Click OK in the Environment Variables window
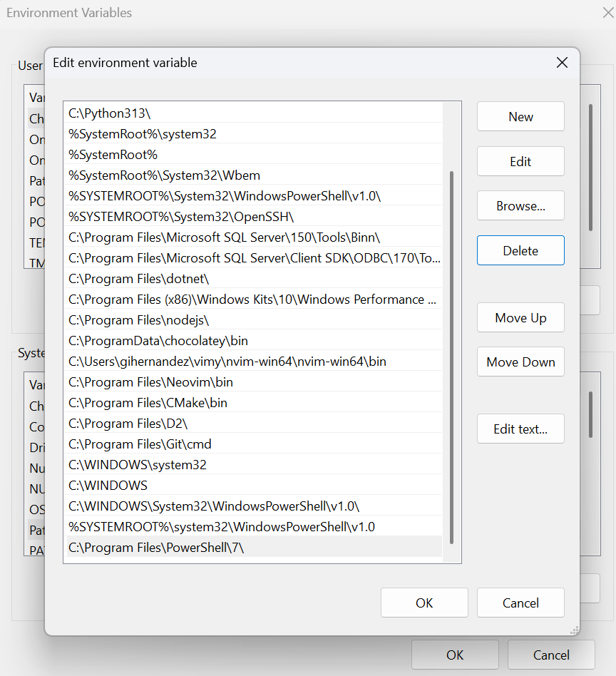 [455, 655]
